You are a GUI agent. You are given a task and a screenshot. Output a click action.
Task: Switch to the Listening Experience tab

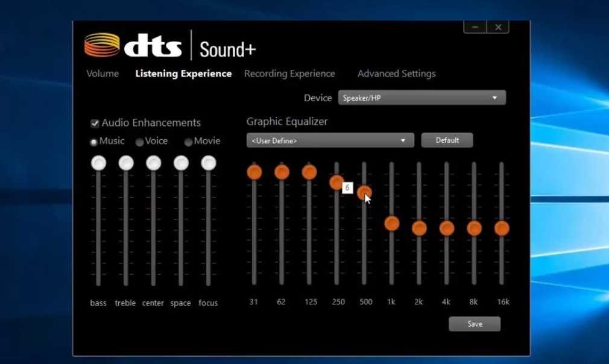[x=183, y=74]
